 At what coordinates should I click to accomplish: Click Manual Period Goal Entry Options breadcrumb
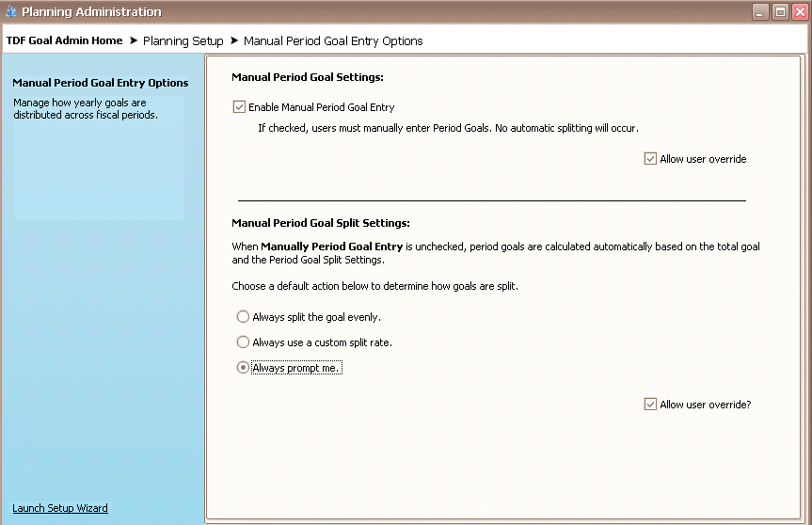(x=333, y=40)
